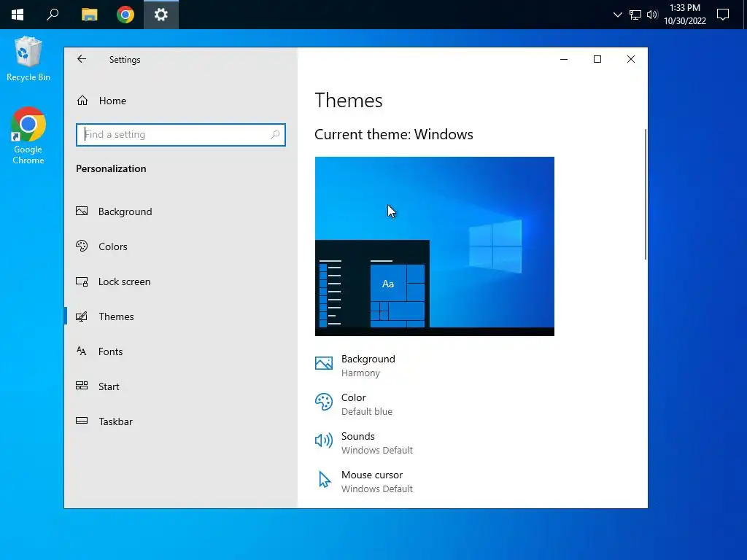Minimize the Settings window

point(564,59)
